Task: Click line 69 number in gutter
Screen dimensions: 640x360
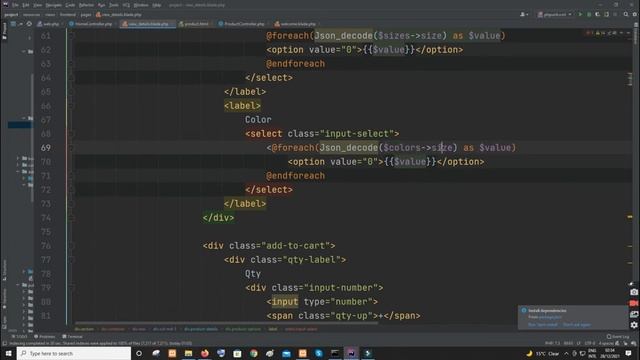Action: point(46,148)
